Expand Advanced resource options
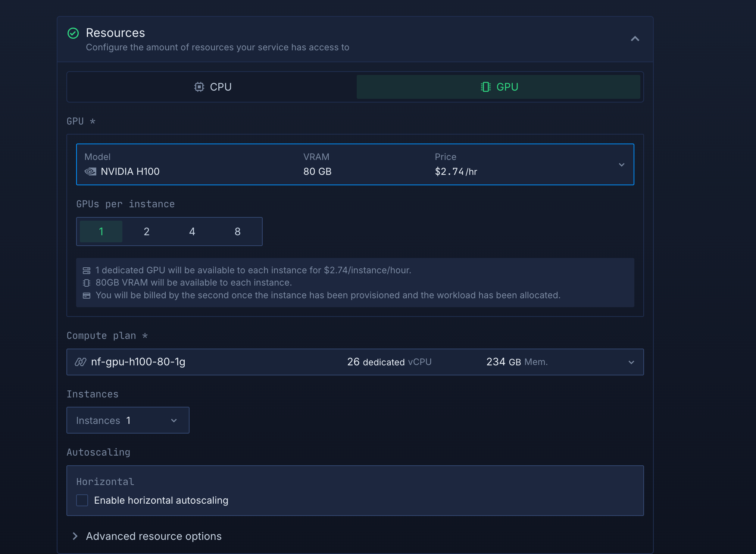The image size is (756, 554). [x=146, y=536]
